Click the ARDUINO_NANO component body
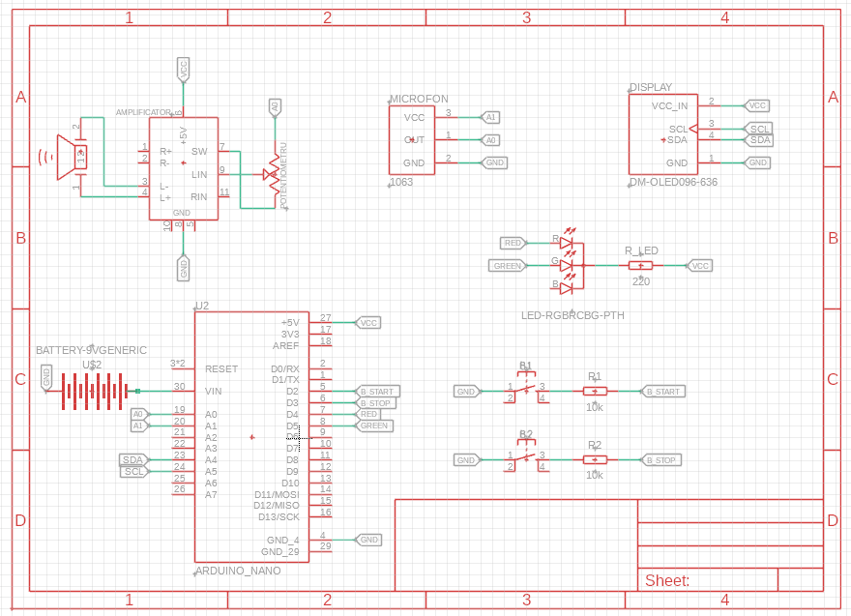The height and width of the screenshot is (616, 851). (251, 435)
